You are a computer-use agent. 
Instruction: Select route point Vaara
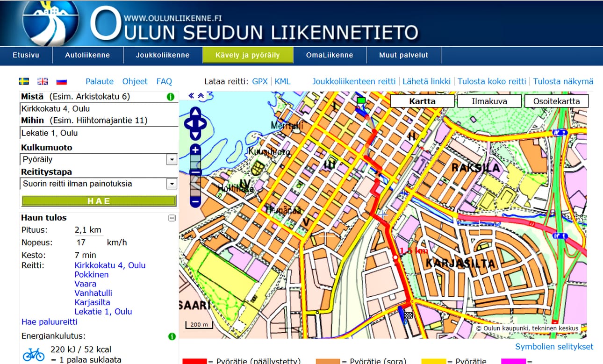86,284
